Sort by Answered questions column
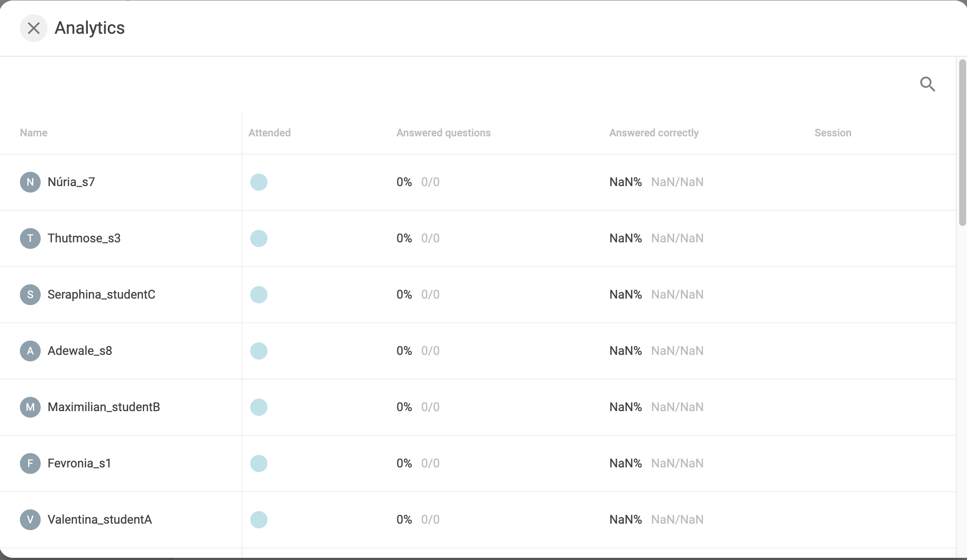The image size is (967, 560). [x=443, y=133]
